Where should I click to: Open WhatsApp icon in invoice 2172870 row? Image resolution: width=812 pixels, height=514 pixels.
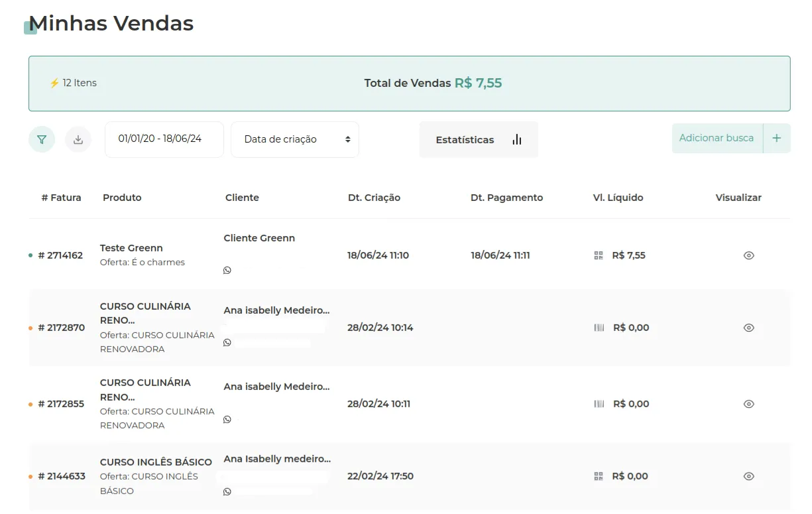click(x=227, y=342)
